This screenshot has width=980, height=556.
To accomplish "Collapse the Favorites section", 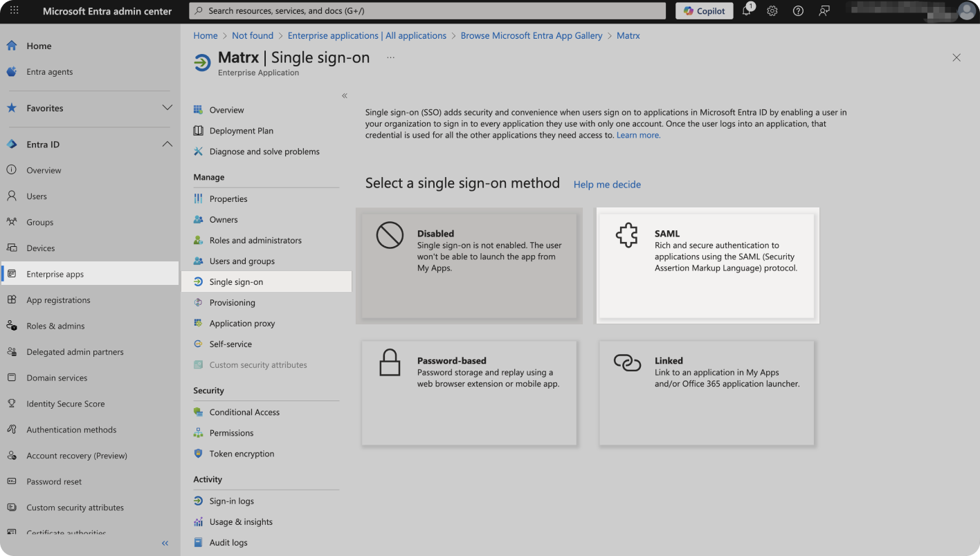I will (167, 108).
